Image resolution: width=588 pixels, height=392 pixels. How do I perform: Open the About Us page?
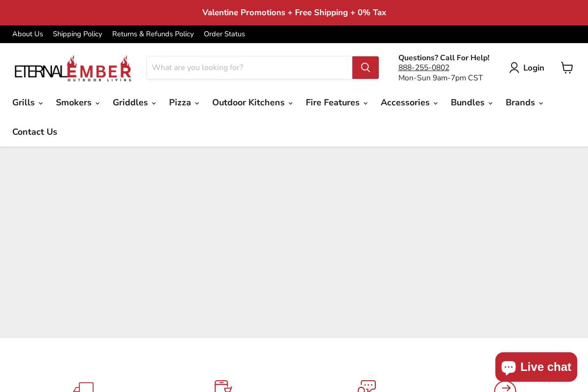click(27, 34)
